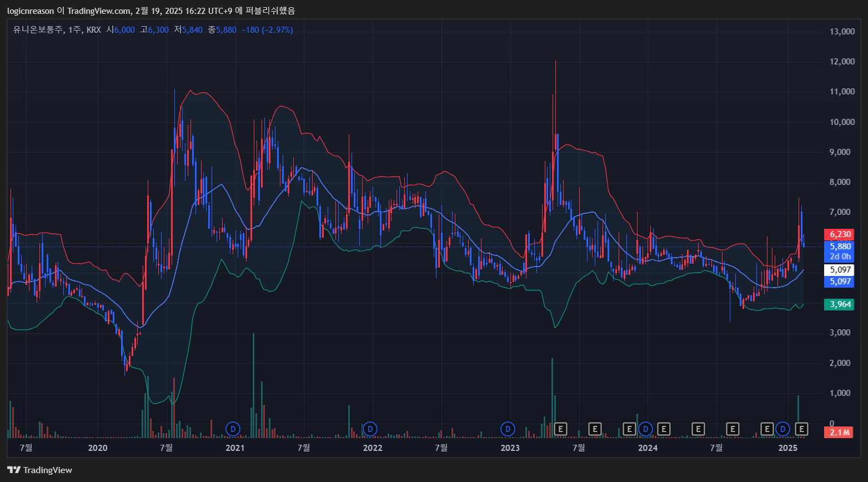Select the red 6,230 upper band price label
Screen dimensions: 868x482
[840, 234]
